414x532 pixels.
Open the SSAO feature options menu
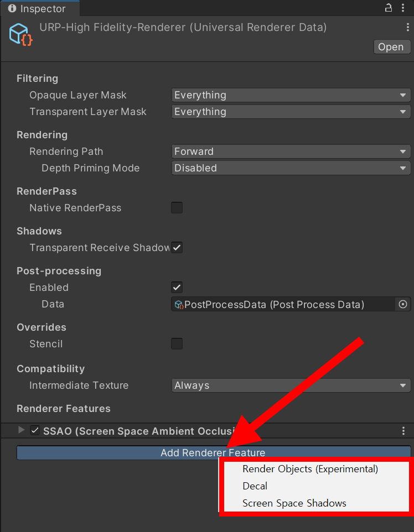(x=403, y=431)
